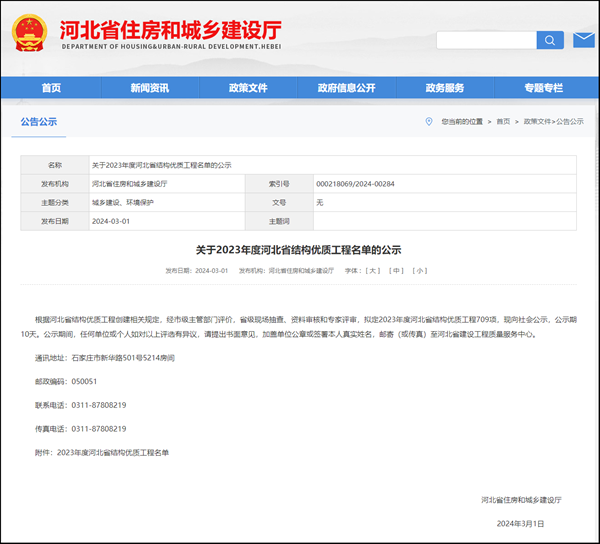Open the 首页 navigation tab
The height and width of the screenshot is (544, 600).
(51, 88)
